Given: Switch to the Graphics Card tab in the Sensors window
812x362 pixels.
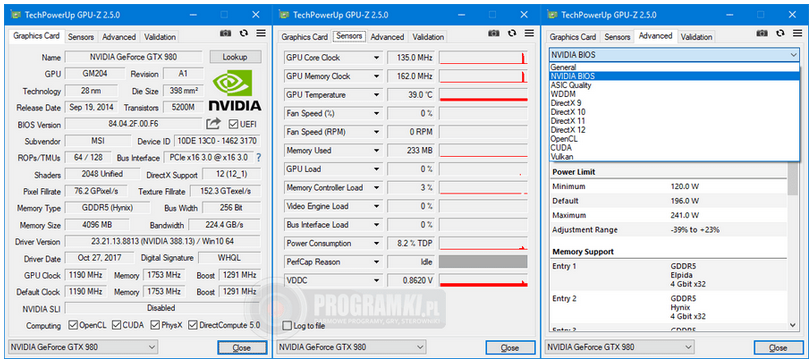Looking at the screenshot, I should click(x=304, y=37).
